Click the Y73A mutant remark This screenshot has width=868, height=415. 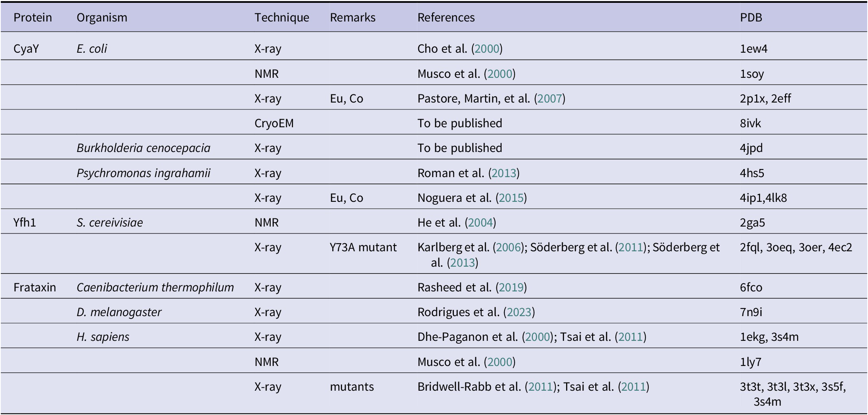click(363, 247)
